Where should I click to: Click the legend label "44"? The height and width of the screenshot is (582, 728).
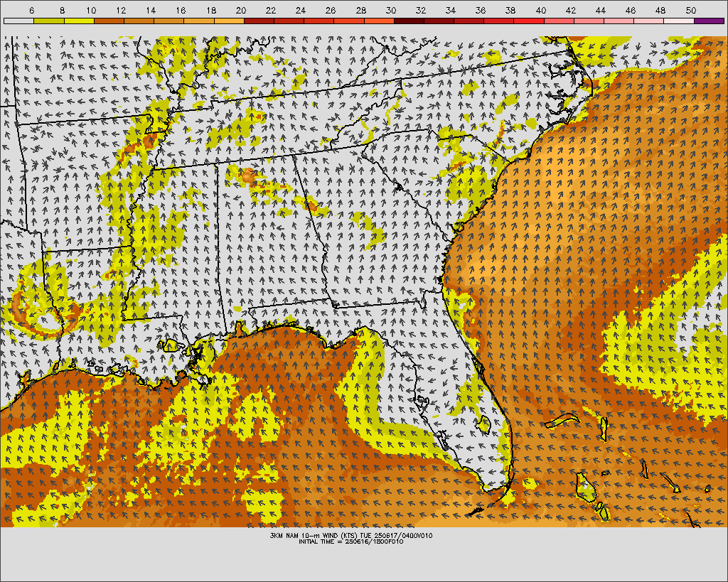click(600, 10)
